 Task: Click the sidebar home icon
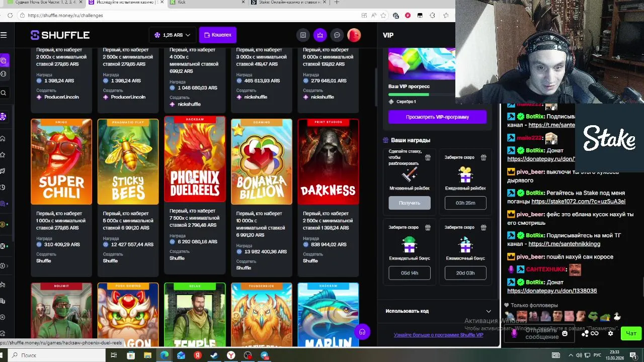pyautogui.click(x=4, y=138)
